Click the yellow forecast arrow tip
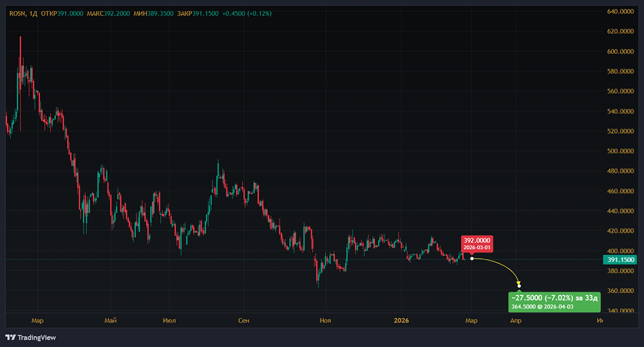This screenshot has width=644, height=347. coord(519,285)
